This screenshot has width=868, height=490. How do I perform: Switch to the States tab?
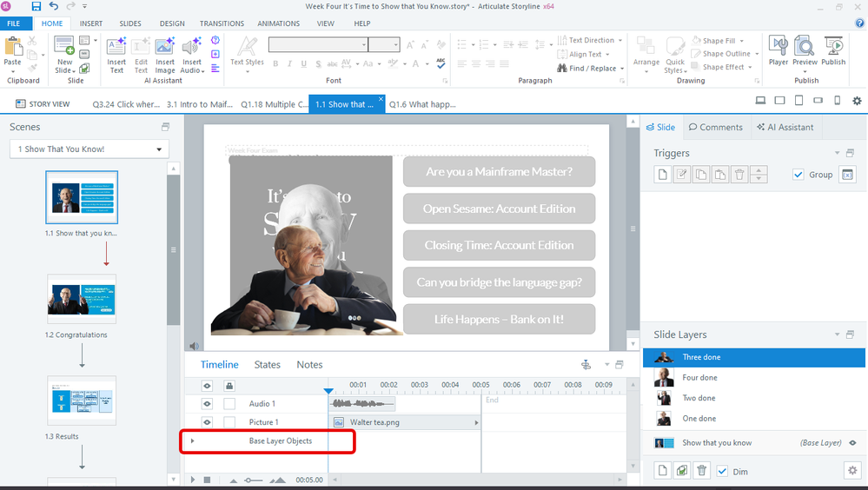(267, 365)
